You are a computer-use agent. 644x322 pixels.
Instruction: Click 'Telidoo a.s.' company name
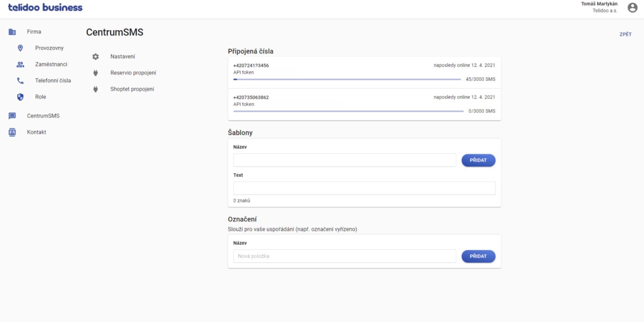pyautogui.click(x=605, y=11)
